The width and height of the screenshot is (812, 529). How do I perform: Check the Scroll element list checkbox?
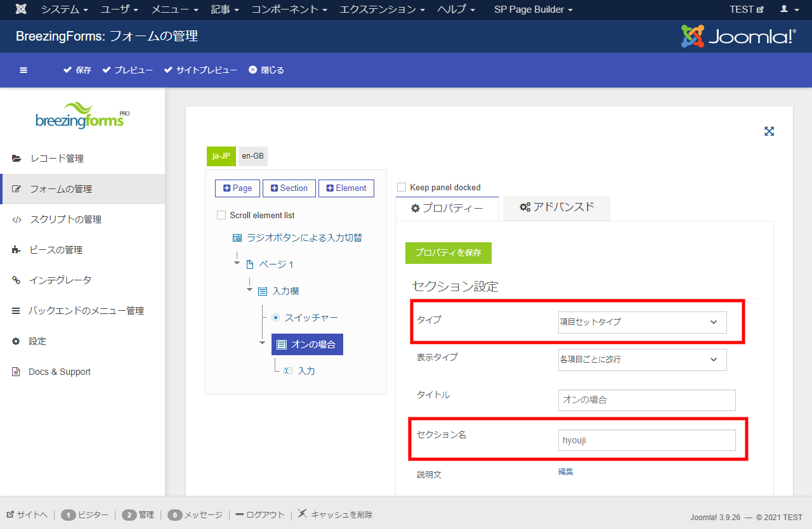221,215
